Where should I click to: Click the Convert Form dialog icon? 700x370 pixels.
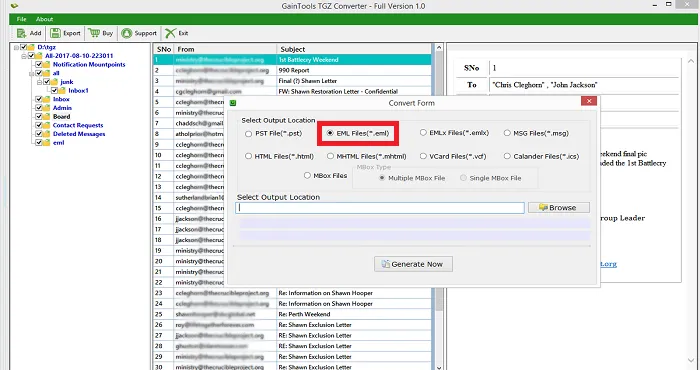coord(233,103)
